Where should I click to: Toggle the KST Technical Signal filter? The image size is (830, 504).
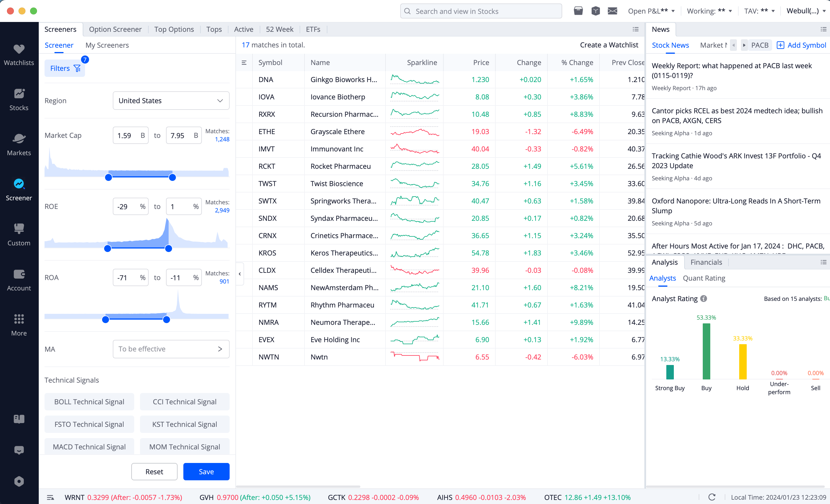click(185, 424)
